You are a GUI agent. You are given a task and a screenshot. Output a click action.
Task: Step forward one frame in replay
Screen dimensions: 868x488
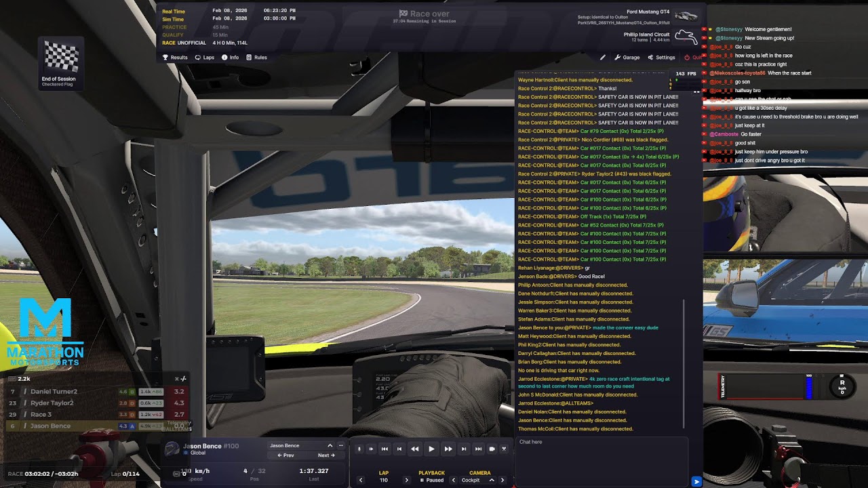pyautogui.click(x=464, y=449)
